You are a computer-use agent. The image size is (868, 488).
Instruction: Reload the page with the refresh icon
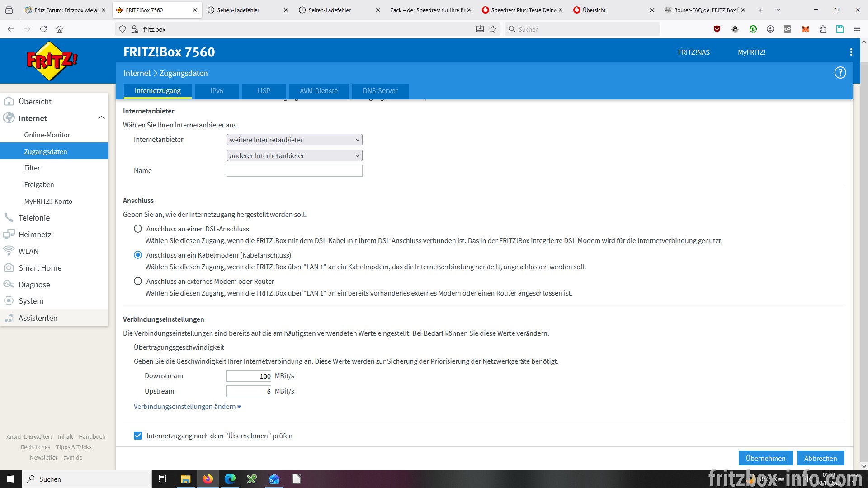pos(43,29)
